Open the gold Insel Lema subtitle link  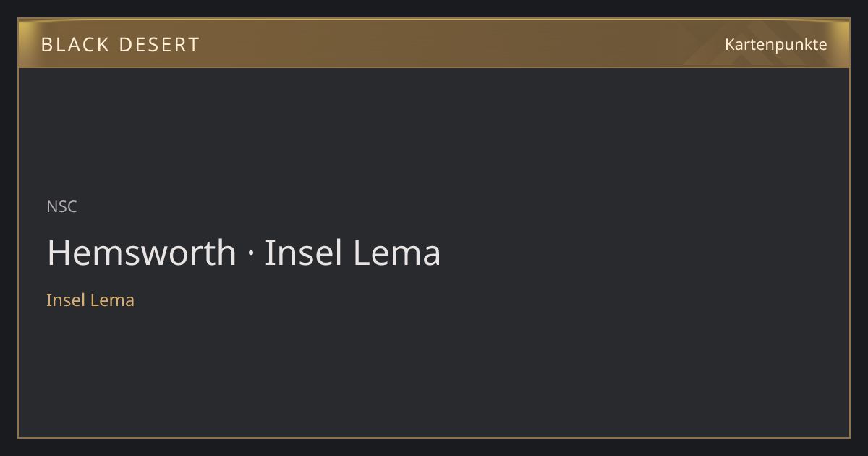pos(90,300)
